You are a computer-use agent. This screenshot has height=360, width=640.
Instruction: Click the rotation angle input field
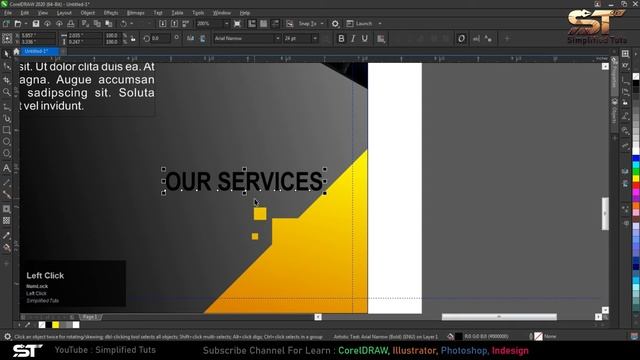pos(160,38)
